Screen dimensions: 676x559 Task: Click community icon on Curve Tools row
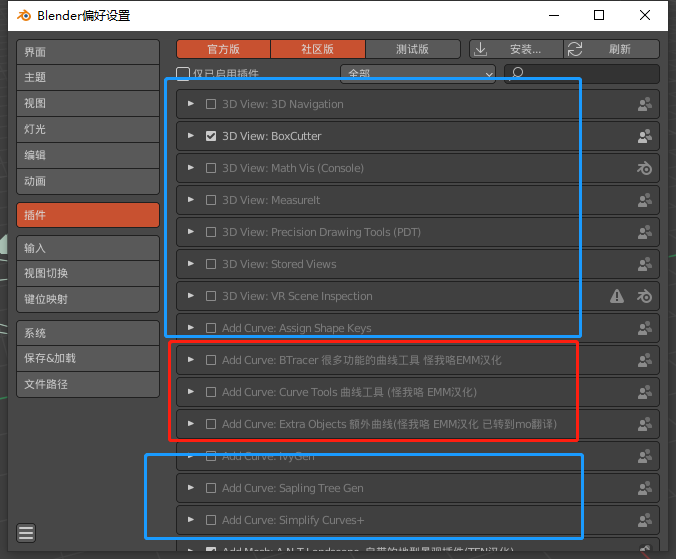point(645,392)
